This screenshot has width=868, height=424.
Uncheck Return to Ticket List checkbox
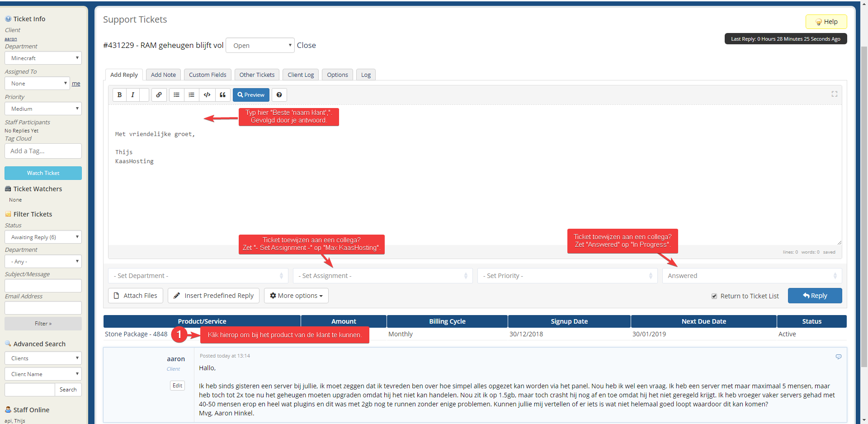pyautogui.click(x=714, y=296)
